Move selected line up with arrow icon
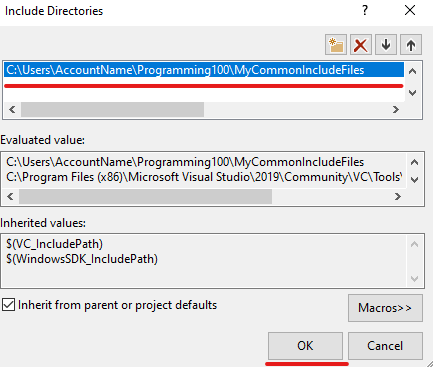The image size is (433, 367). click(411, 45)
